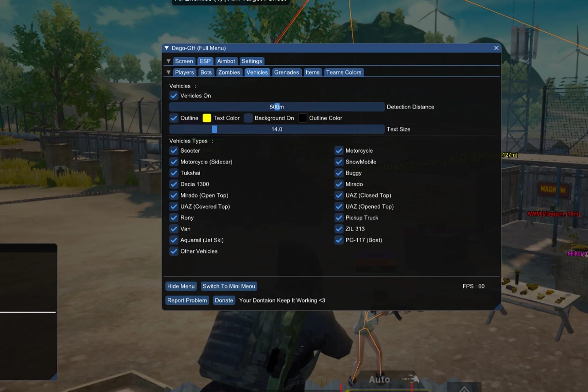Click Switch To Mini Menu button
This screenshot has height=392, width=588.
[x=229, y=286]
